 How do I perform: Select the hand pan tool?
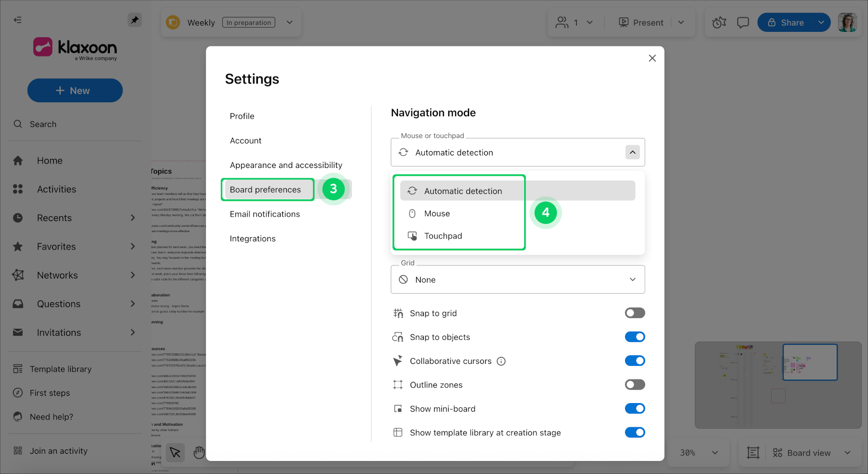point(199,452)
